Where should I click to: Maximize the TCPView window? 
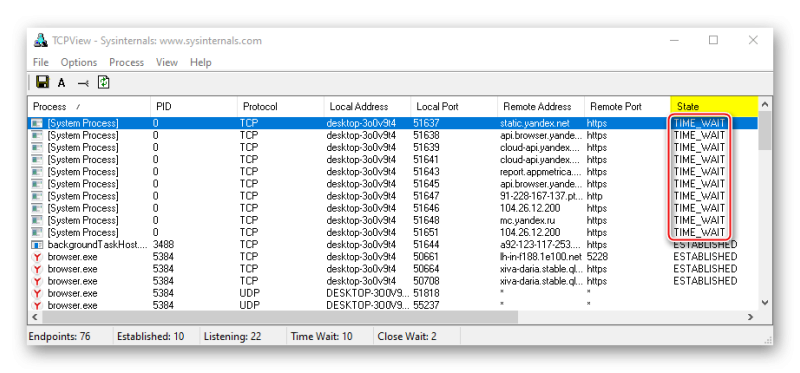pos(713,40)
